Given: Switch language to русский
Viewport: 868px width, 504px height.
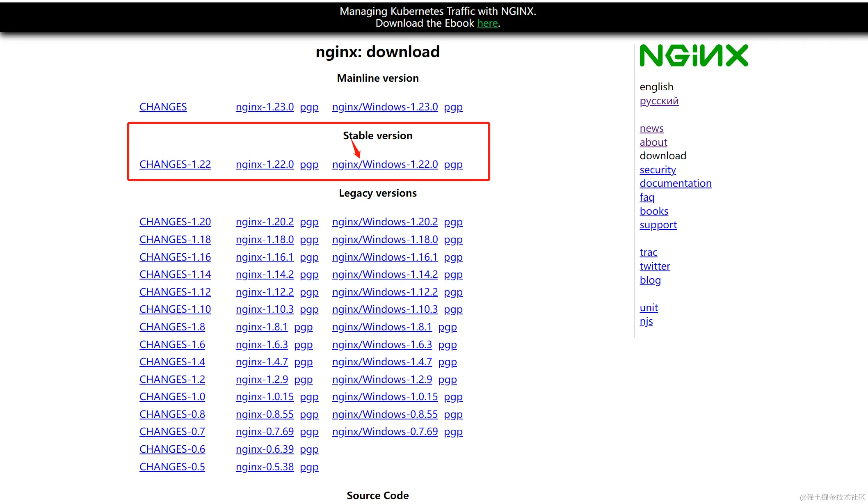Looking at the screenshot, I should [659, 101].
